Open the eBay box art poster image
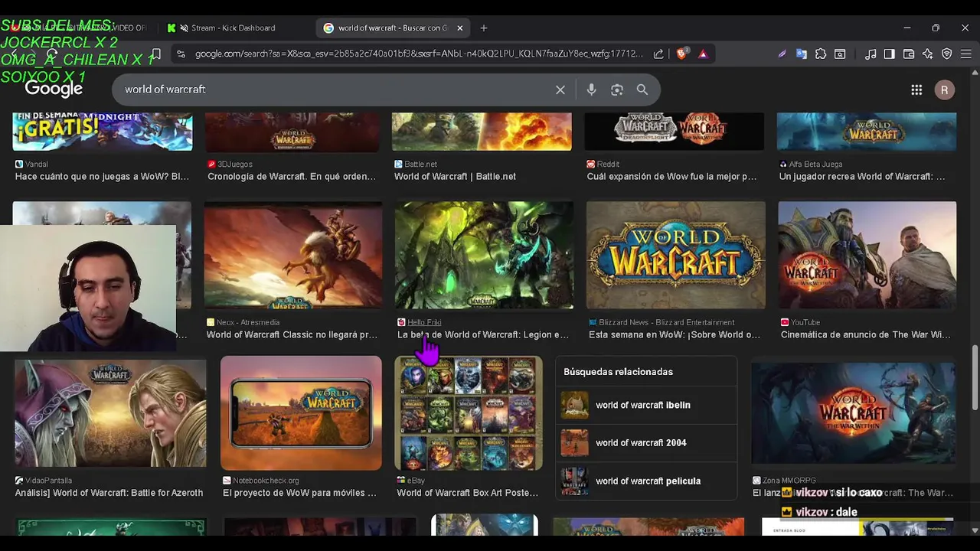The image size is (980, 551). coord(469,412)
